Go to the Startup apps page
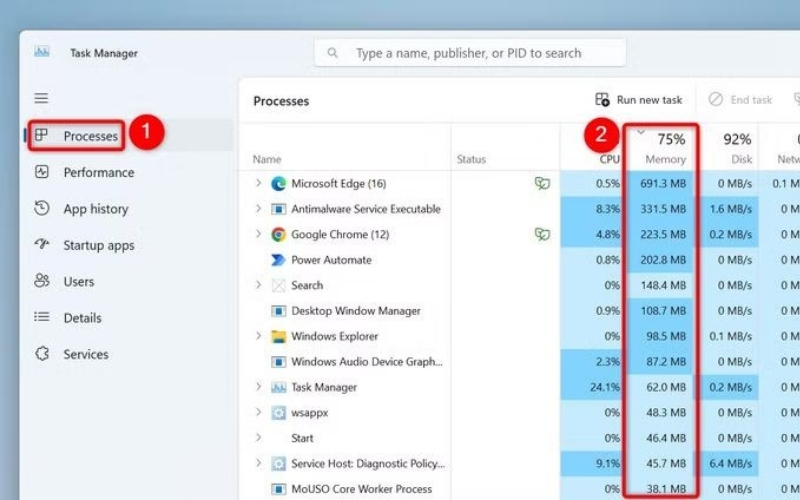 coord(98,245)
